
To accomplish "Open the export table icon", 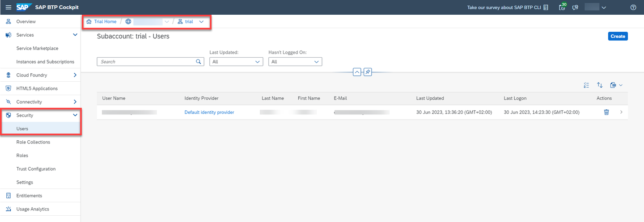I will pyautogui.click(x=613, y=85).
